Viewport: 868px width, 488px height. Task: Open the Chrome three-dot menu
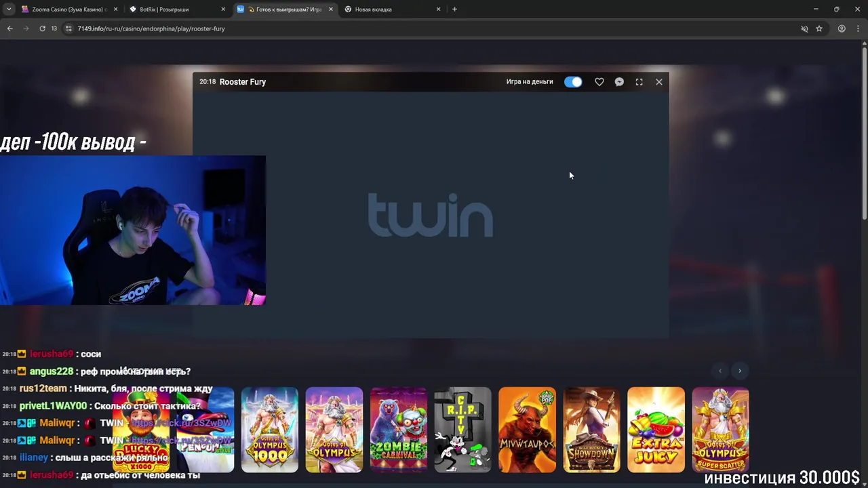(857, 28)
